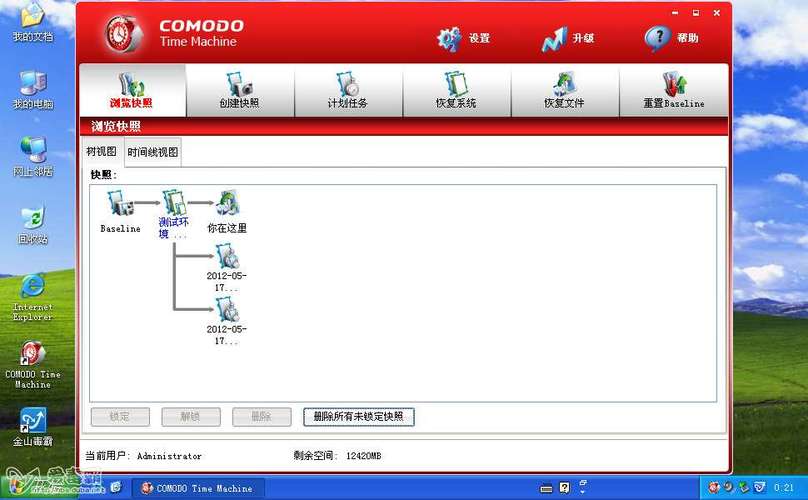The image size is (808, 500).
Task: Open 我的文档 desktop icon
Action: pos(32,22)
